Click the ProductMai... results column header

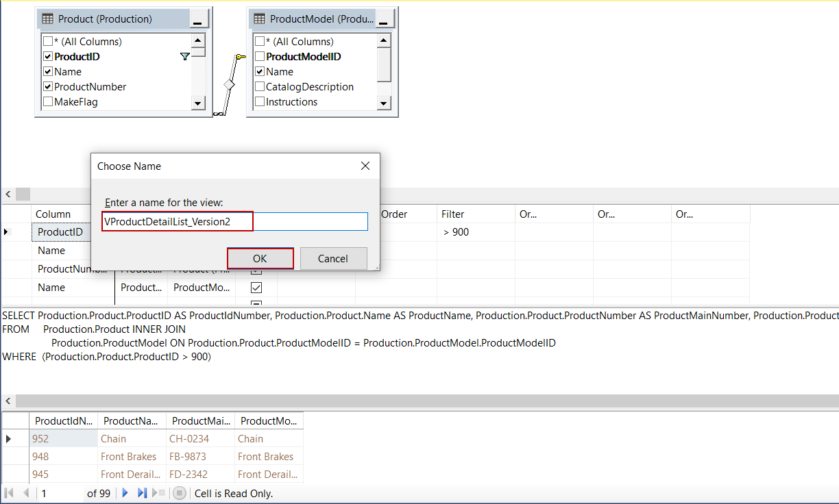point(200,421)
